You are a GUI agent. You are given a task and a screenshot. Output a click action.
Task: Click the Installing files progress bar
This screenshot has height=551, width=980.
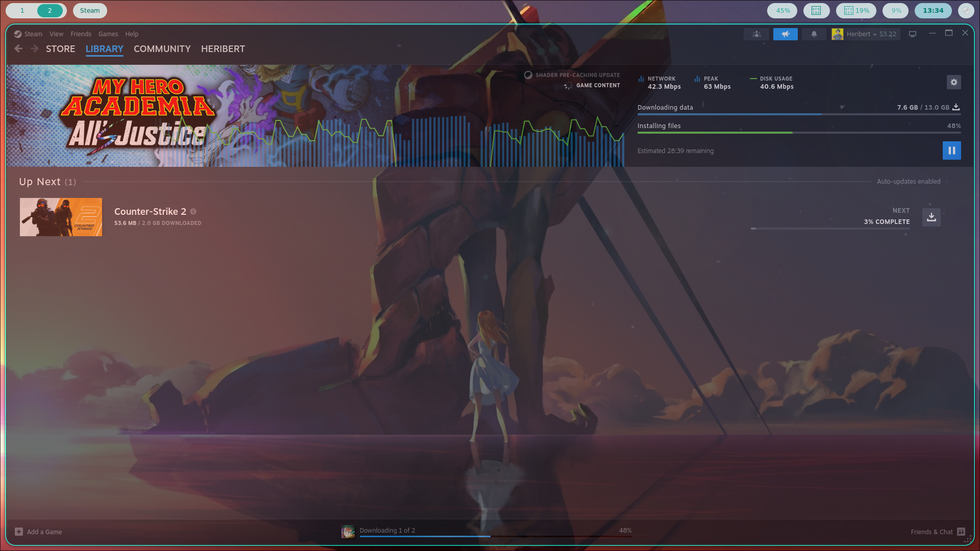(x=799, y=133)
